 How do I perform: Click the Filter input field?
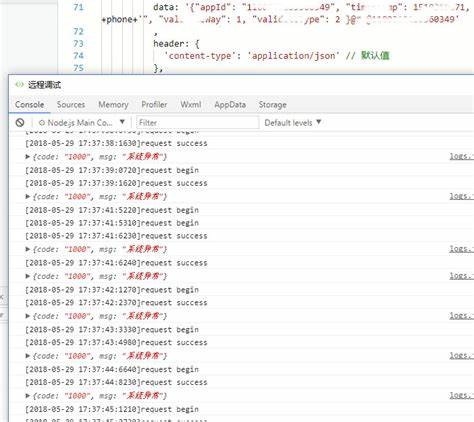197,123
